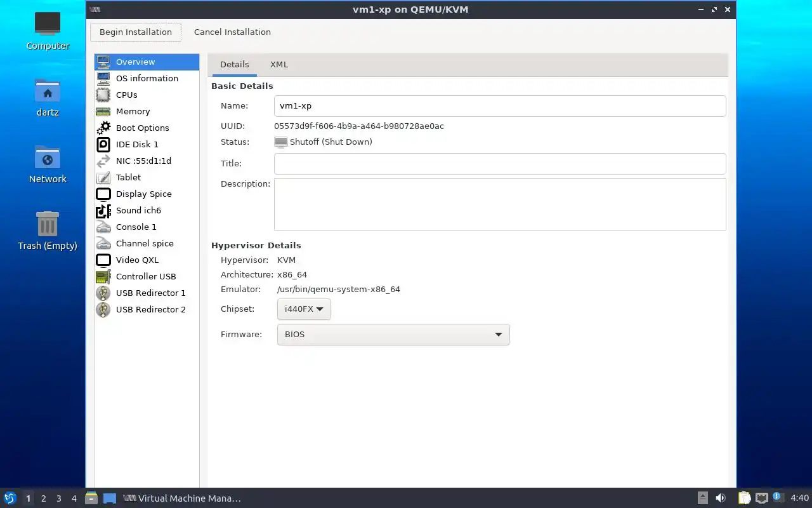Select the Channel spice icon
Viewport: 812px width, 508px height.
(103, 243)
